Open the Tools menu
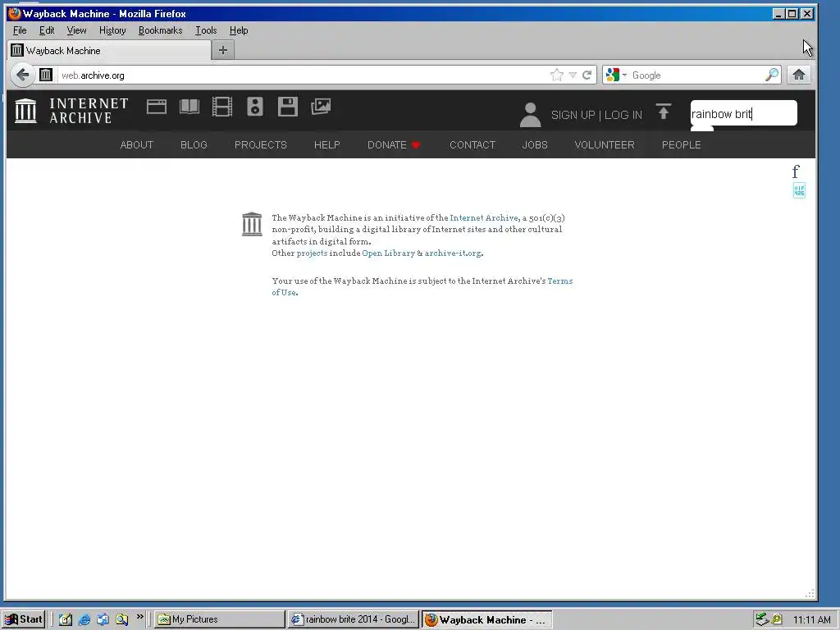The image size is (840, 630). [206, 30]
